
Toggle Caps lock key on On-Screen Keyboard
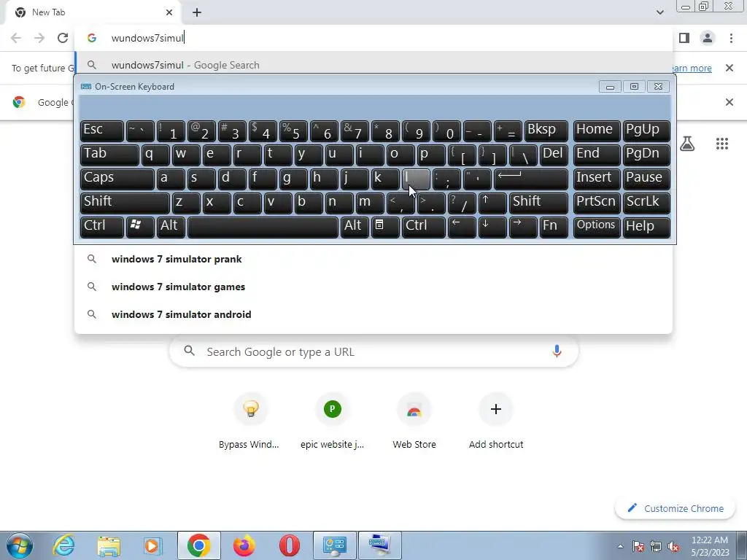pos(117,179)
